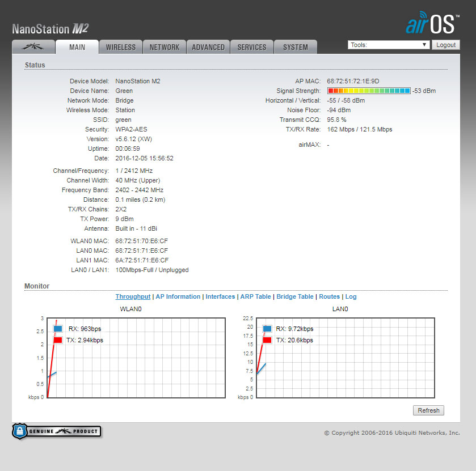Click the Device Model value NanoStation M2
The image size is (476, 471).
(138, 81)
